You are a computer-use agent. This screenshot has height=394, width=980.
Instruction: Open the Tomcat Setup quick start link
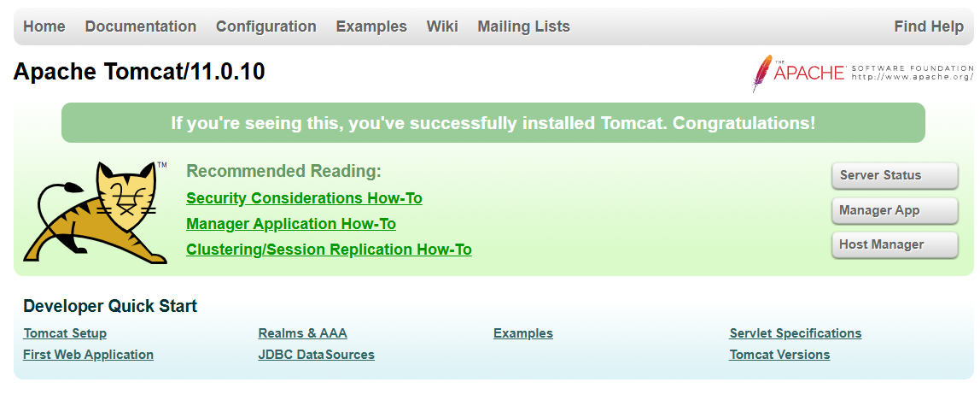pyautogui.click(x=65, y=333)
